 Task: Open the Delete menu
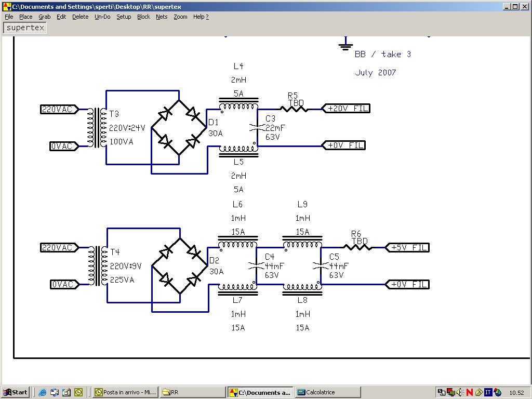[81, 17]
